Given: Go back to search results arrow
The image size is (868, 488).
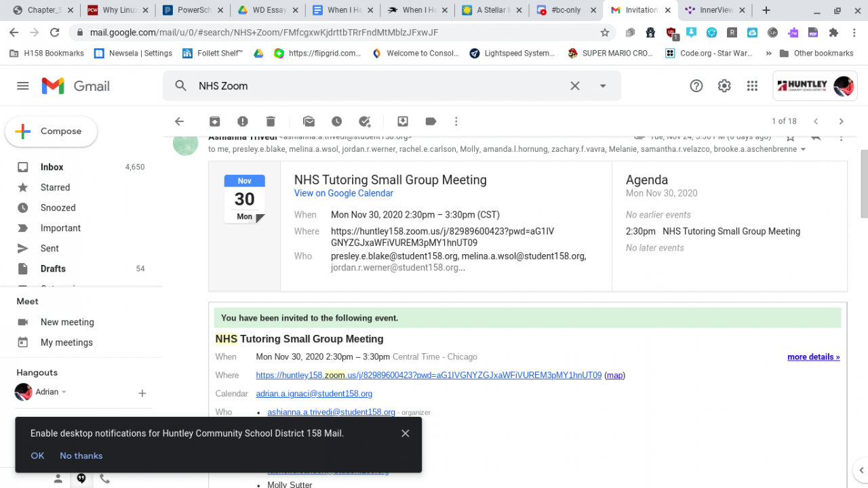Looking at the screenshot, I should (x=179, y=121).
